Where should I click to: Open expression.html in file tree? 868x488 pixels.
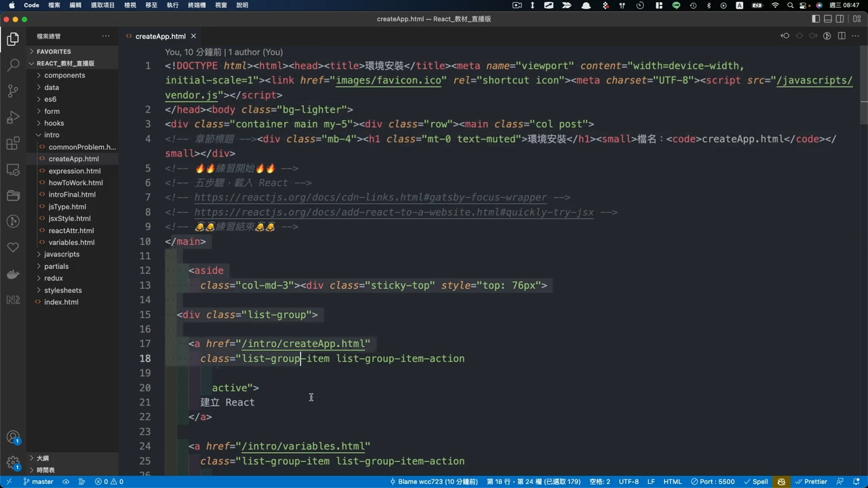75,171
